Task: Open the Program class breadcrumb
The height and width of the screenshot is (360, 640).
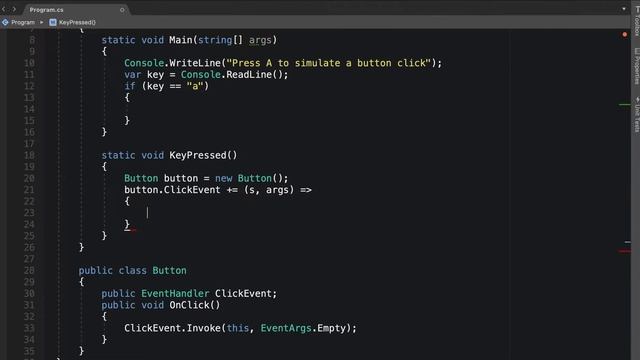Action: 23,22
